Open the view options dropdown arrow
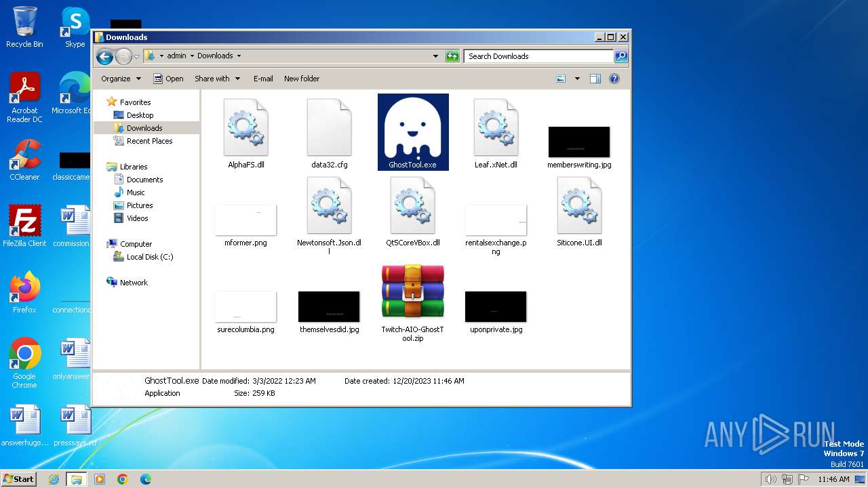This screenshot has width=868, height=488. (577, 79)
